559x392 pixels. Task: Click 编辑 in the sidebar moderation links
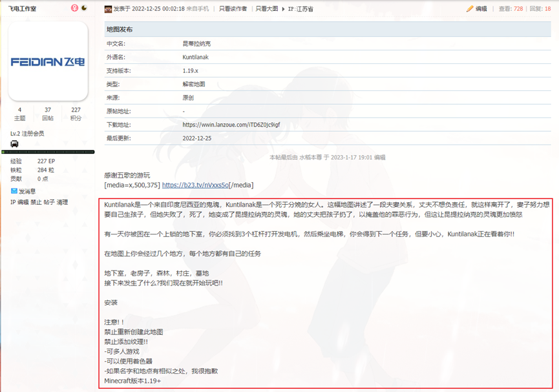click(23, 202)
